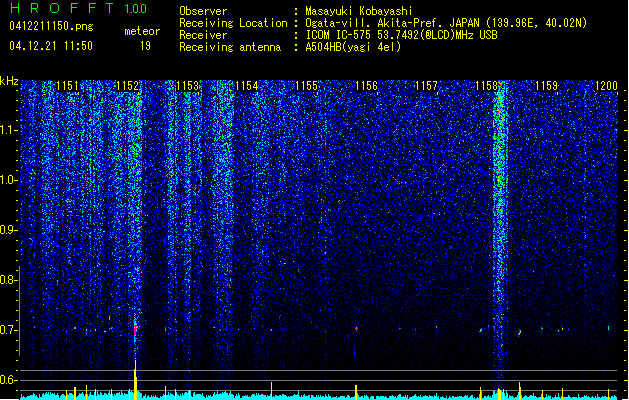Click the red meteor echo near 1152
Screen dimensions: 629x400
135,329
